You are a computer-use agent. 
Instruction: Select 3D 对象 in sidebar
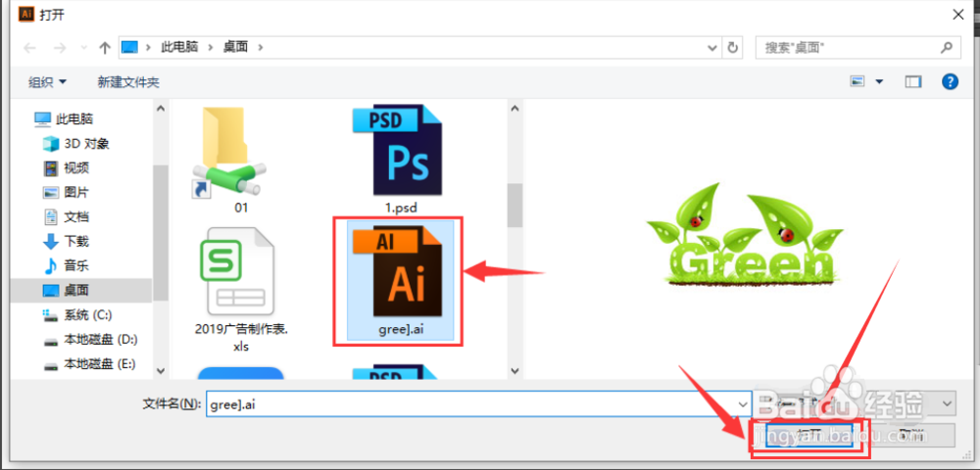(76, 144)
